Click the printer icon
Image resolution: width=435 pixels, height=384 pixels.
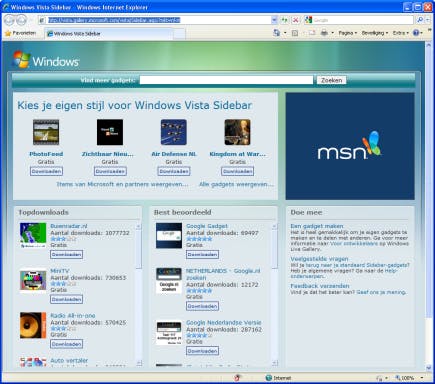[x=324, y=33]
